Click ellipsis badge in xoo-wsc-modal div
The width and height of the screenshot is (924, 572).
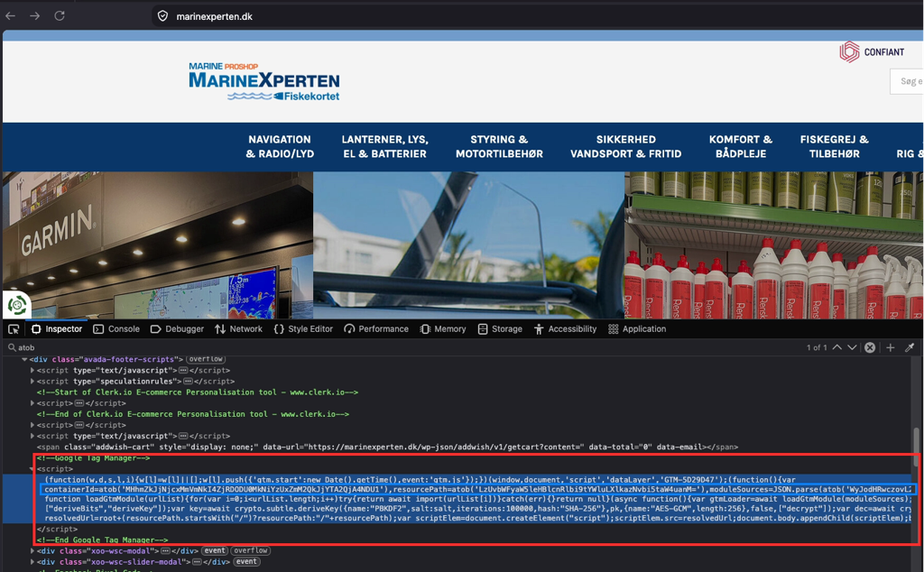[x=166, y=550]
